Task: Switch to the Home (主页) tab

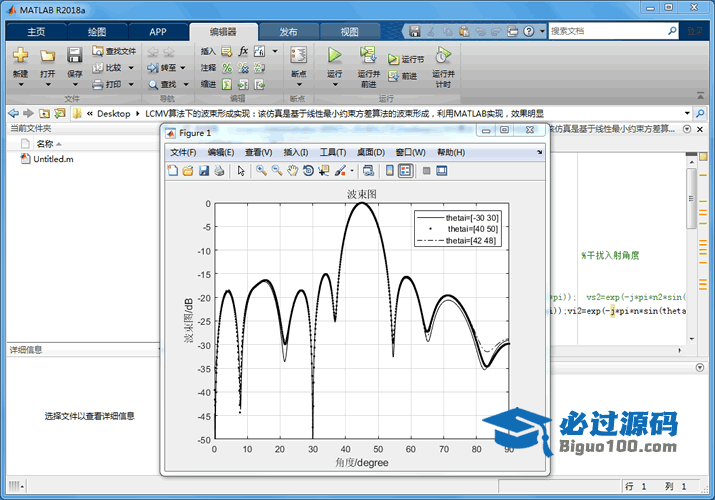Action: coord(36,32)
